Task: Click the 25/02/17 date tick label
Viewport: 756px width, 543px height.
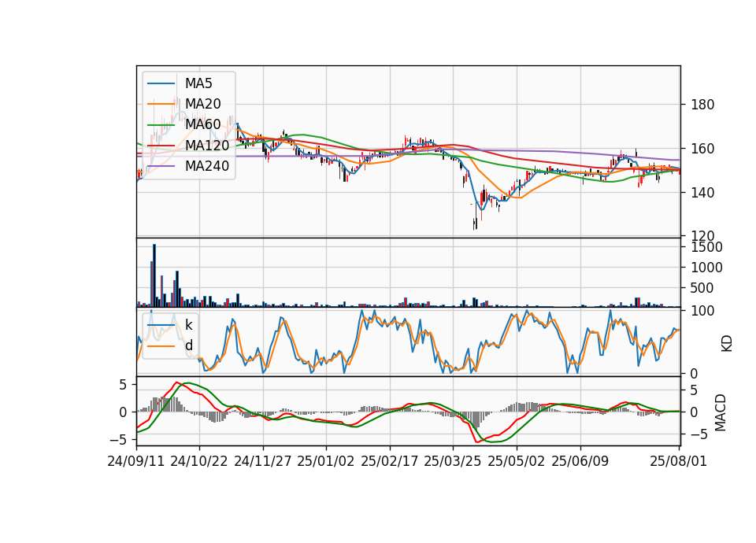Action: point(390,461)
